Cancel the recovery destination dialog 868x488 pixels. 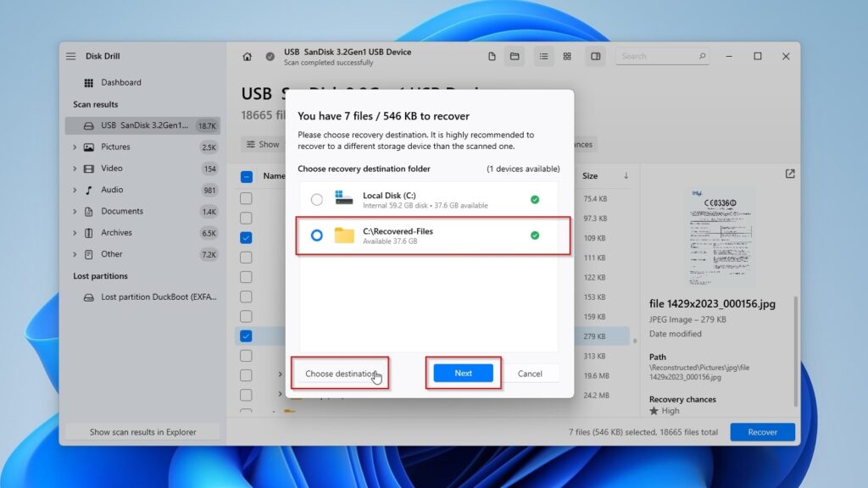click(530, 374)
